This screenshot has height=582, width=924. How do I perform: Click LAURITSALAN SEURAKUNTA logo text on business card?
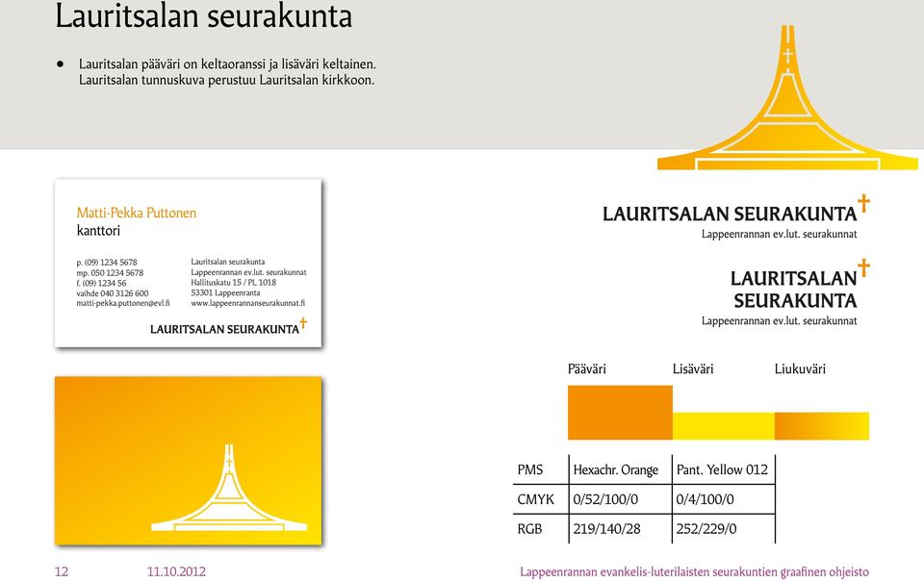[224, 329]
